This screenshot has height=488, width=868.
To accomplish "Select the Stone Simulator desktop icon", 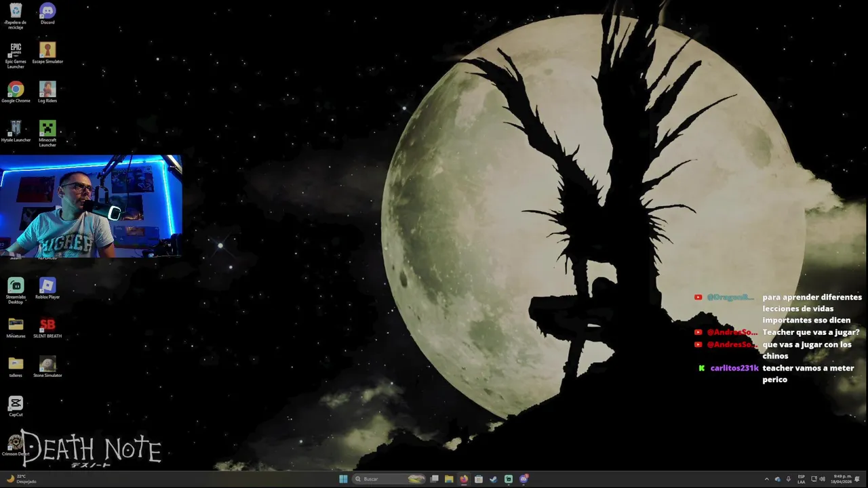I will (47, 367).
